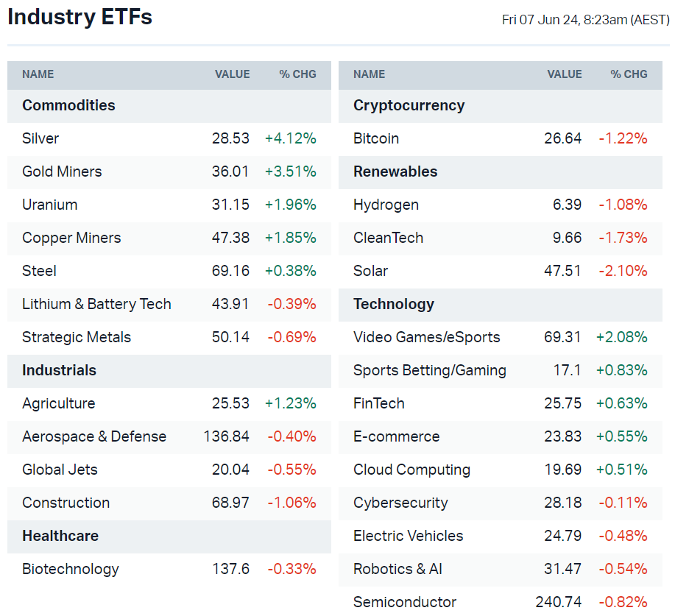Sort right table by % CHG header
The height and width of the screenshot is (616, 675).
(629, 74)
